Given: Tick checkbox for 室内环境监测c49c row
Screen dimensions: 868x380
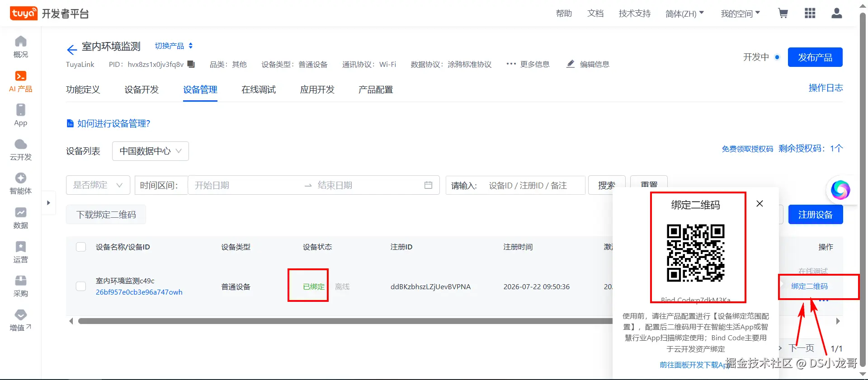Looking at the screenshot, I should click(x=81, y=286).
